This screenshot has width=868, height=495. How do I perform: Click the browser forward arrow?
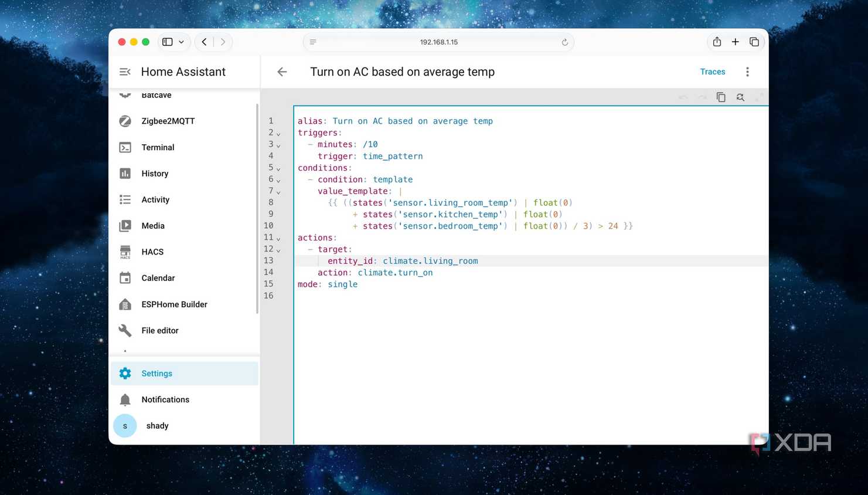point(223,42)
